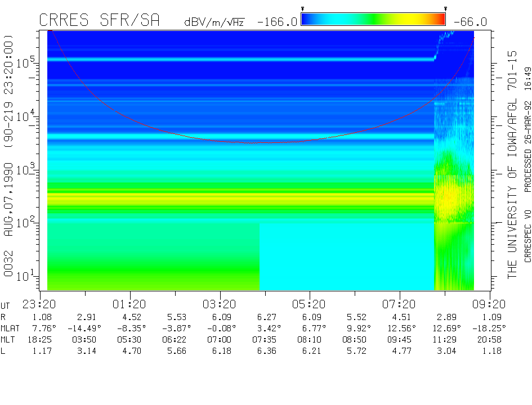Click the red curve's lowest point
Viewport: 532px width, 405px height.
pos(265,142)
